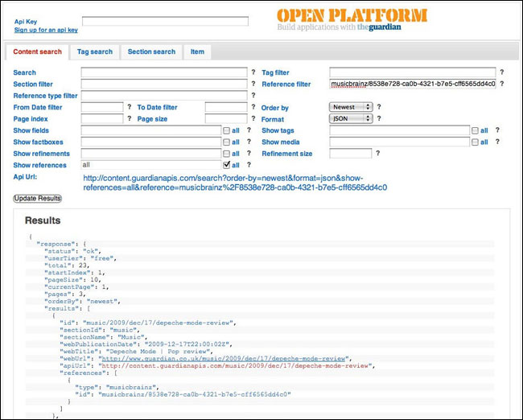Click the webPublicationDate 2009-12-17 value
Image resolution: width=523 pixels, height=420 pixels.
click(187, 344)
